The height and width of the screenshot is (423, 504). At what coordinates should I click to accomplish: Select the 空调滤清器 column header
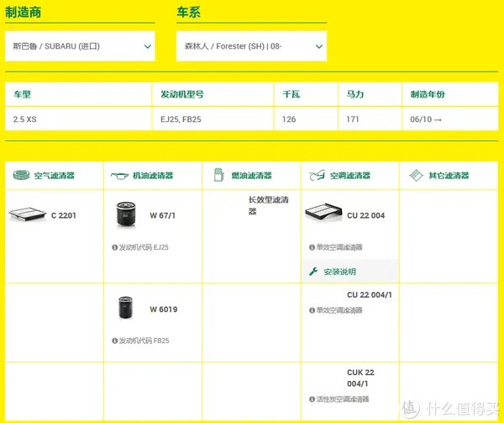(x=350, y=176)
